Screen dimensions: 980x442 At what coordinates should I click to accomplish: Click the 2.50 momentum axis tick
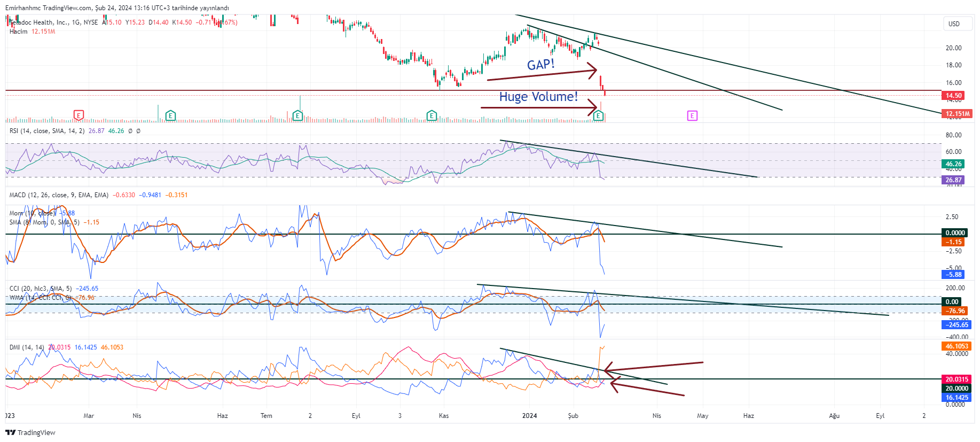(952, 217)
